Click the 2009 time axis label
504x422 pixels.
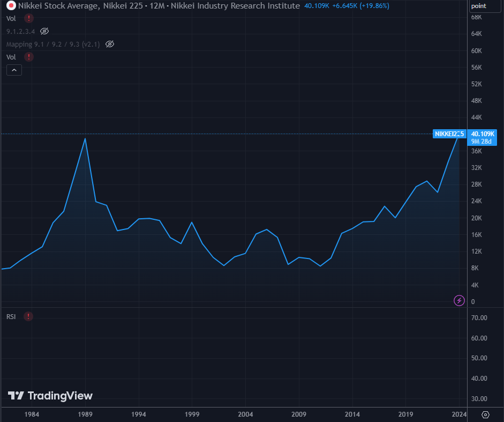299,414
